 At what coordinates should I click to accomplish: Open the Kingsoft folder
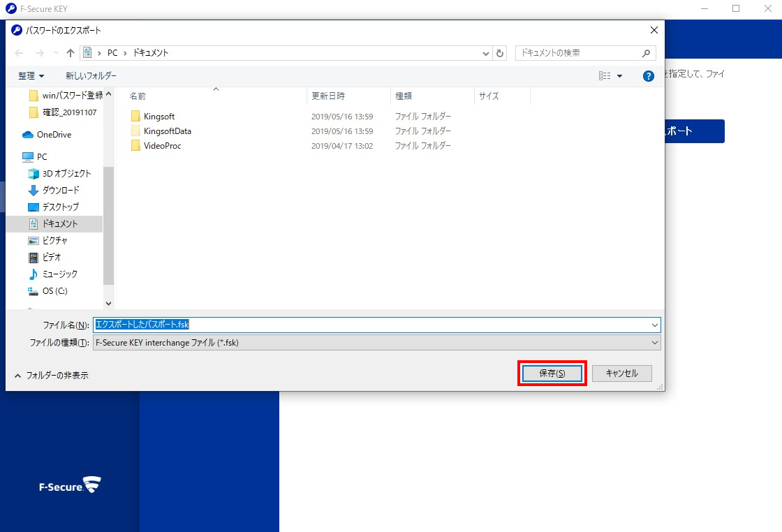[x=158, y=117]
